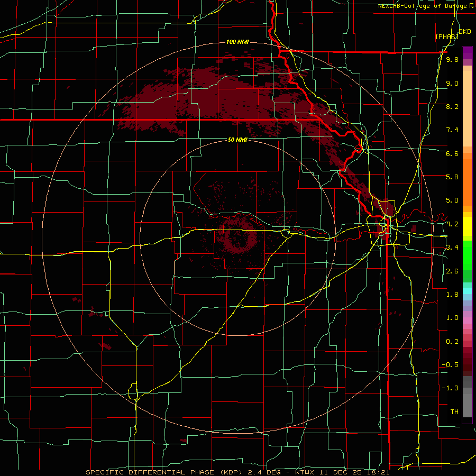Select the 6.6 scale label
This screenshot has height=476, width=476.
[452, 153]
